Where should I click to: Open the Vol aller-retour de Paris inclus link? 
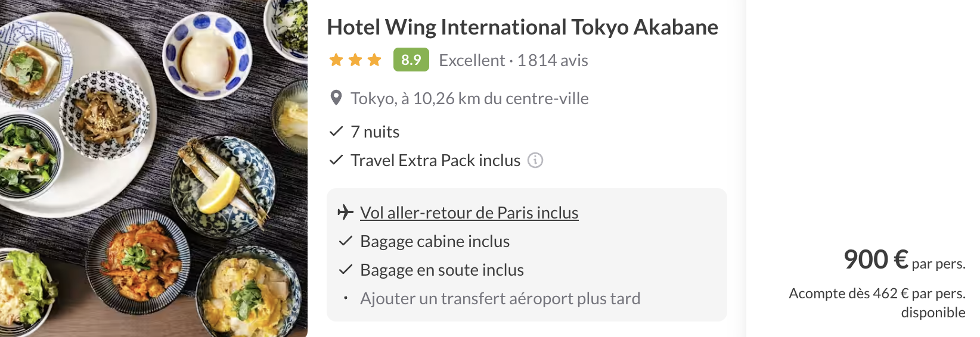point(469,213)
